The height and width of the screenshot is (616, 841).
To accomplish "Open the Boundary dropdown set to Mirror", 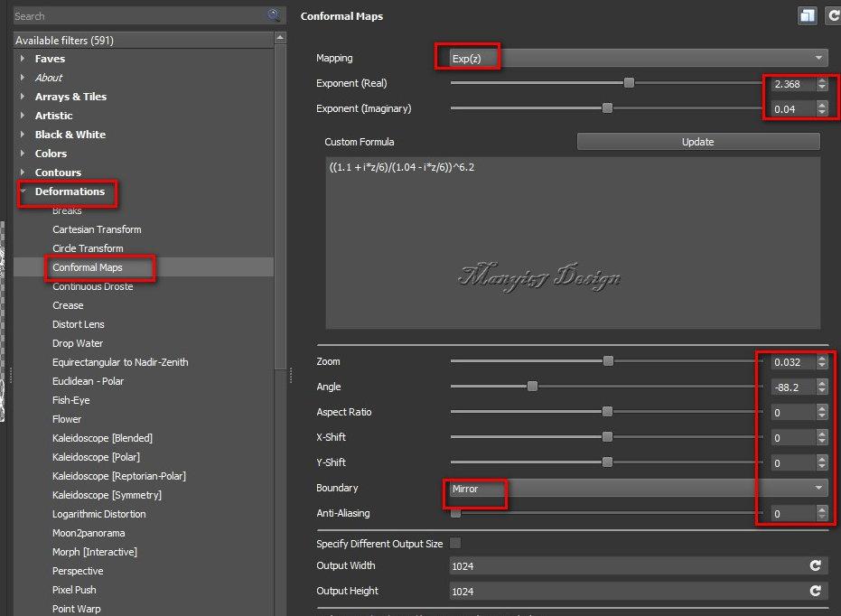I will [x=638, y=488].
